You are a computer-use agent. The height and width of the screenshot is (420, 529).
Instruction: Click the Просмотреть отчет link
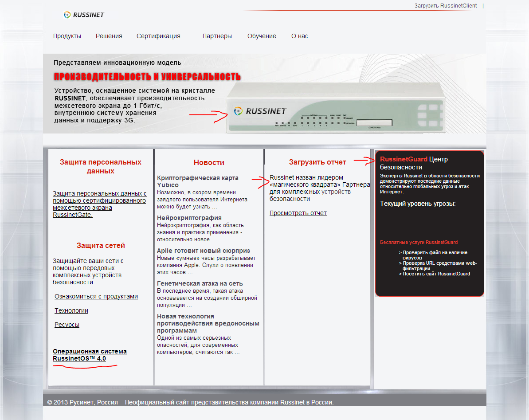tap(298, 213)
